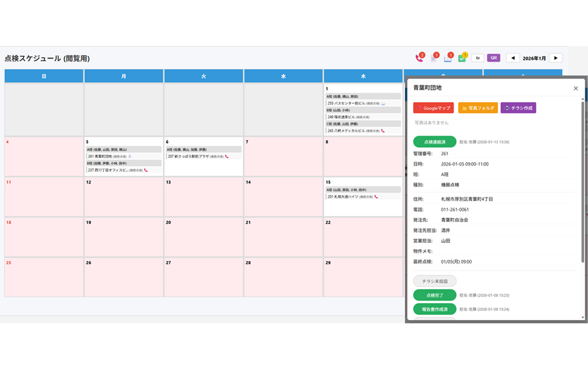Toggle the 報告書作成済 status pill
The width and height of the screenshot is (588, 368).
click(x=435, y=309)
